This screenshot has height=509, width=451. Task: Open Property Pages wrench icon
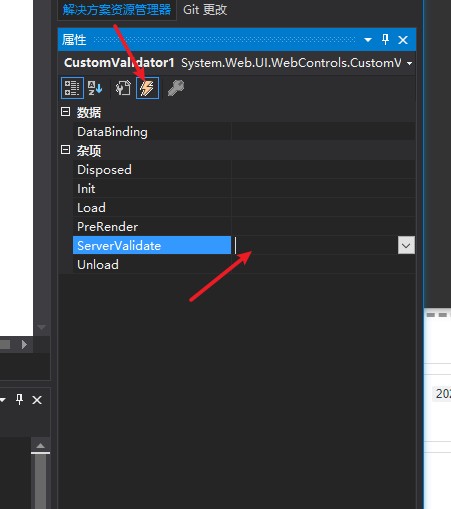(x=176, y=88)
